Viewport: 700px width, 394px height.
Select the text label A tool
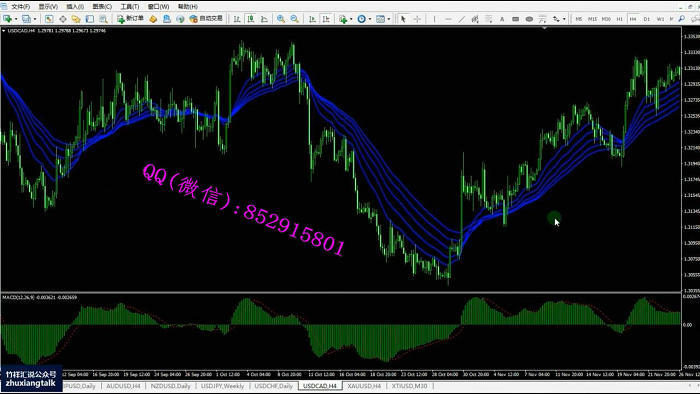pos(502,19)
